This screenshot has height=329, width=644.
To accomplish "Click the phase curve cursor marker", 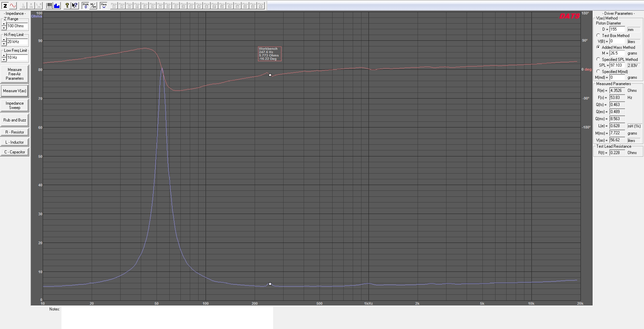I will pyautogui.click(x=270, y=75).
